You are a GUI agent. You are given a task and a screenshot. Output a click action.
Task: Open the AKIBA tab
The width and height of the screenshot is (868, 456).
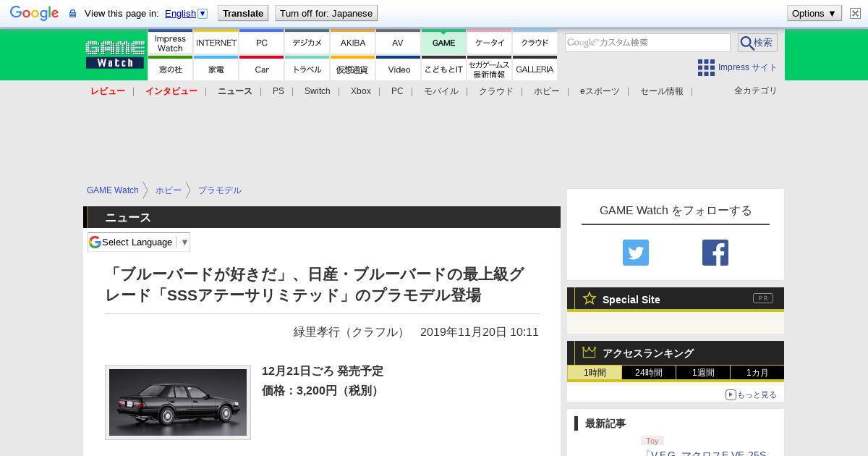click(353, 43)
